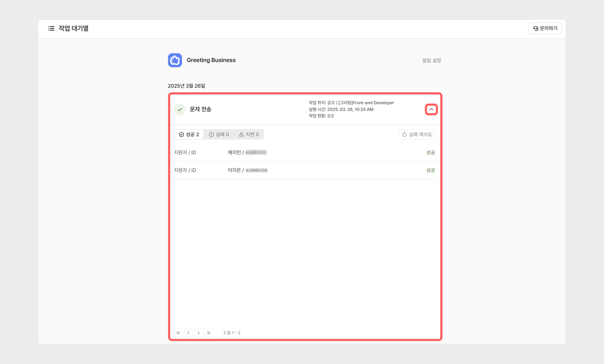
Task: Click the green checkmark status icon
Action: [180, 109]
